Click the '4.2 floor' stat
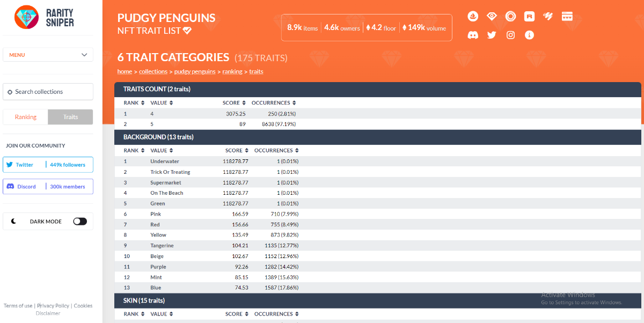The width and height of the screenshot is (644, 323). pyautogui.click(x=381, y=28)
